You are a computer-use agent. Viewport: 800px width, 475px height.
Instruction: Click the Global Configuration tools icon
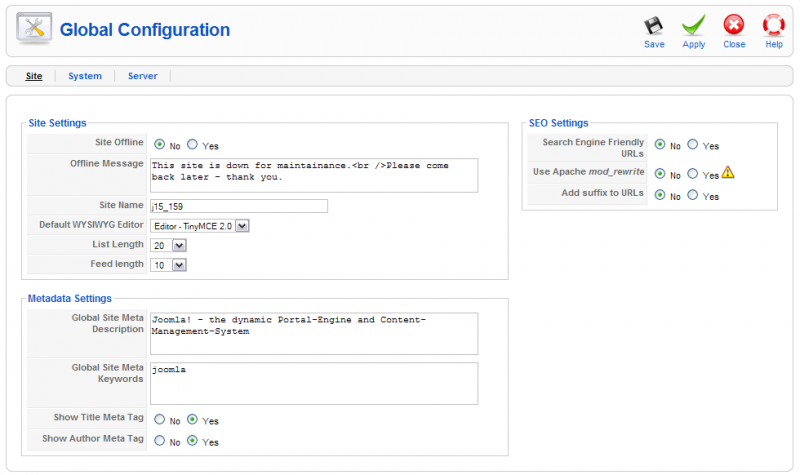(34, 28)
